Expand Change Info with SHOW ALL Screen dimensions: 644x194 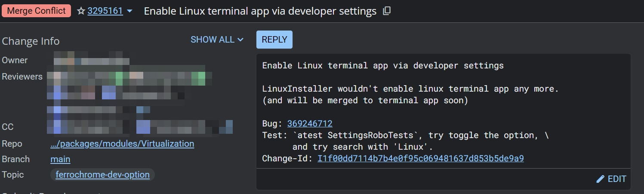tap(217, 40)
